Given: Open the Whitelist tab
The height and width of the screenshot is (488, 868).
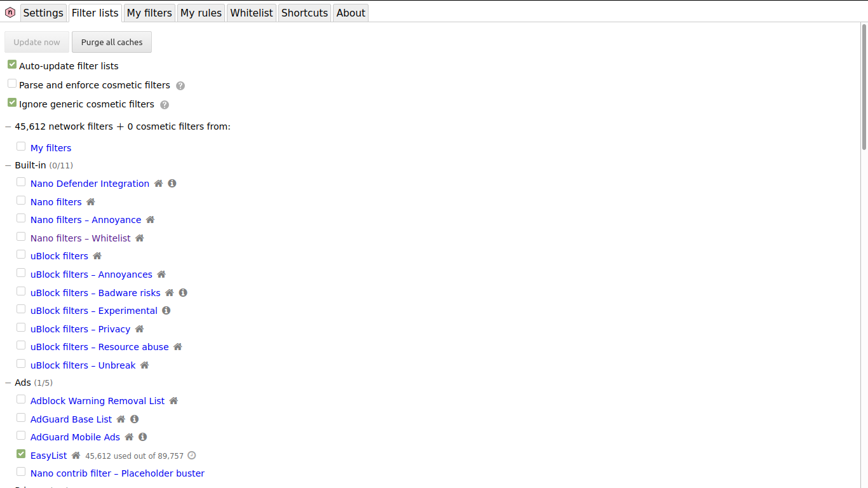Looking at the screenshot, I should 251,12.
